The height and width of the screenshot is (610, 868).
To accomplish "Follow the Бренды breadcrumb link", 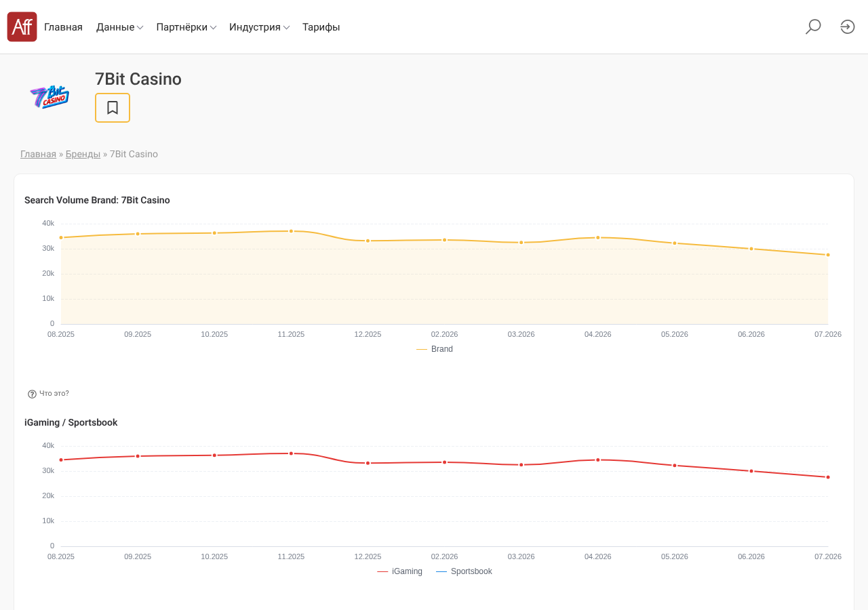I will (83, 155).
